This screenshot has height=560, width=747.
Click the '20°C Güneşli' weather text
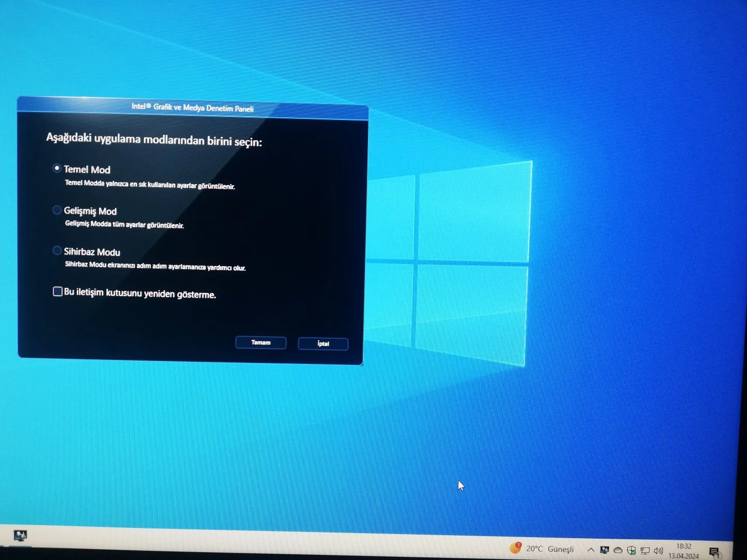[550, 549]
